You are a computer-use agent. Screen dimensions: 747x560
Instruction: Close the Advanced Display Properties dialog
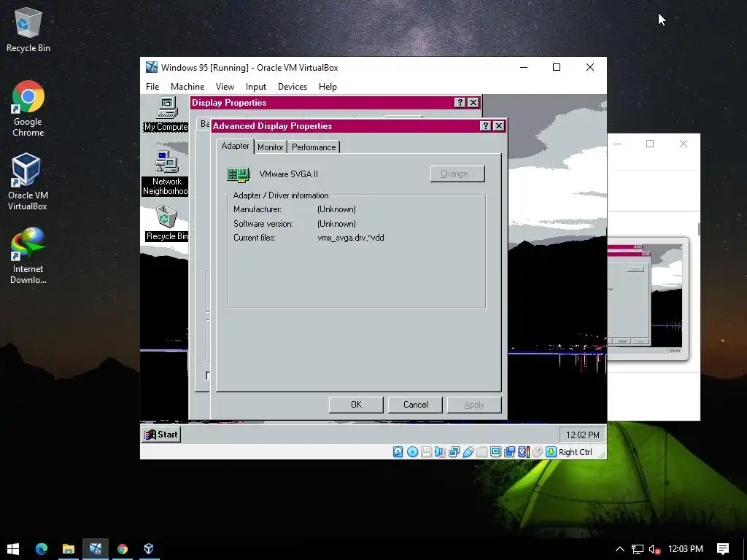coord(498,125)
